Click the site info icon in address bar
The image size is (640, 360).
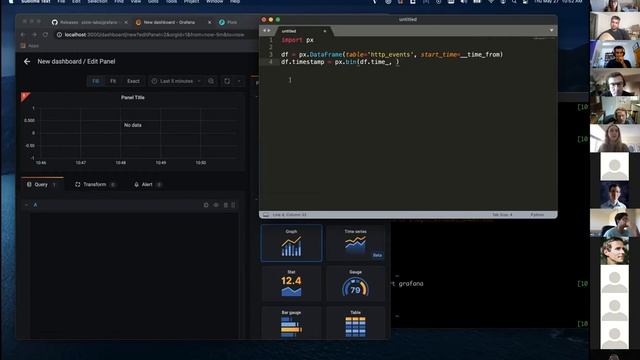(x=59, y=35)
